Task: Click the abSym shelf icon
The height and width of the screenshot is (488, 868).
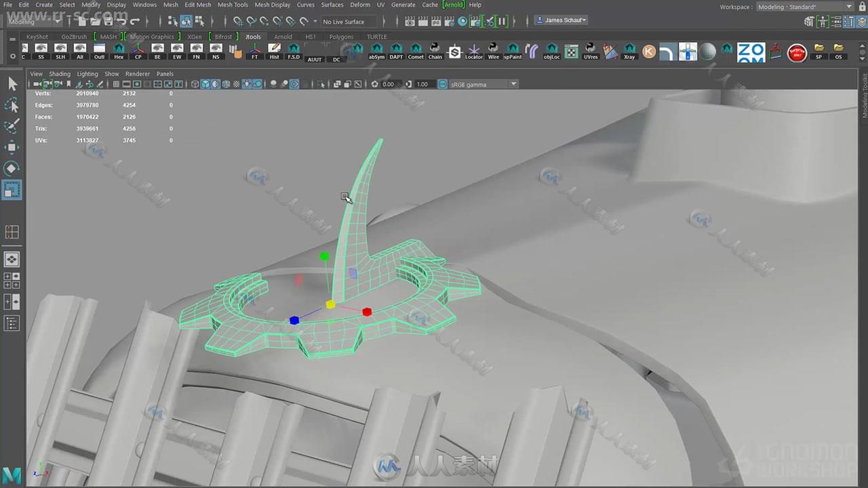Action: point(376,52)
